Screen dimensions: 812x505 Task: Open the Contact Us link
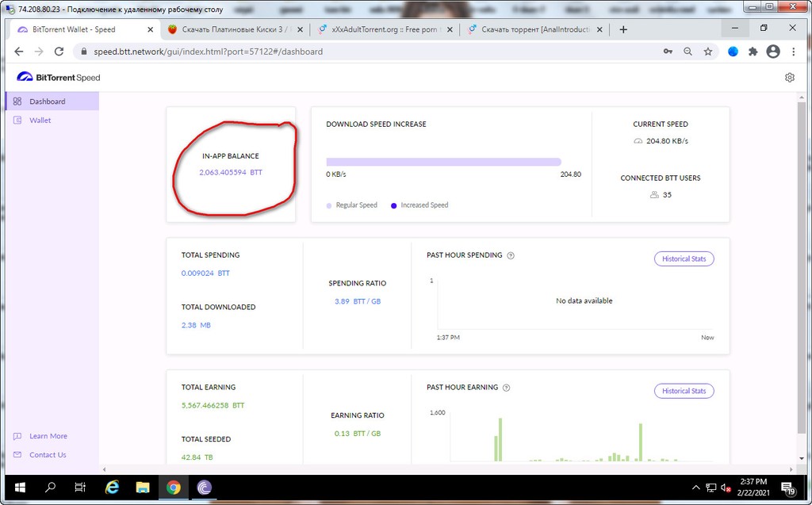[48, 455]
